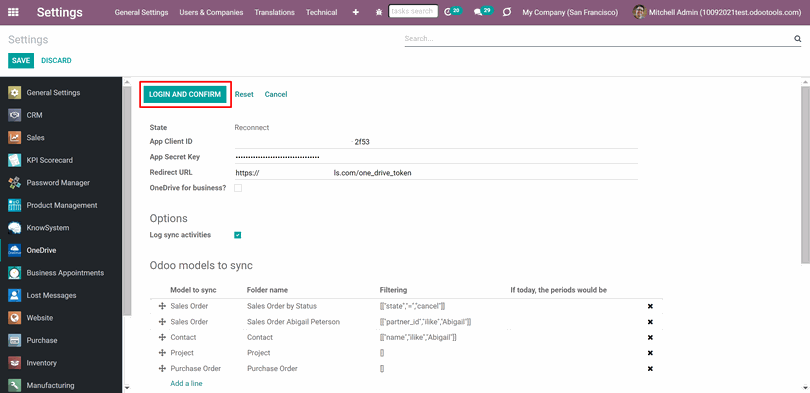Click the search magnifier icon
The width and height of the screenshot is (810, 393).
click(797, 39)
